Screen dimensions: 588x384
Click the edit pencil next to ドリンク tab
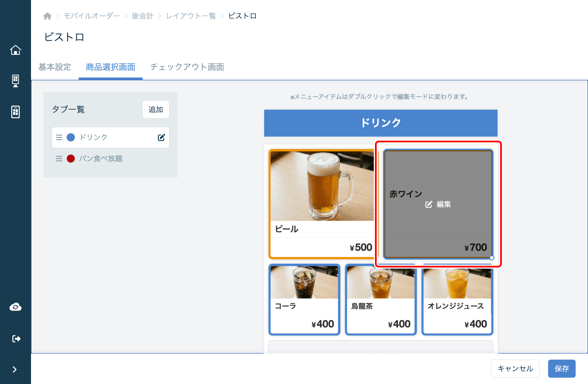coord(161,137)
